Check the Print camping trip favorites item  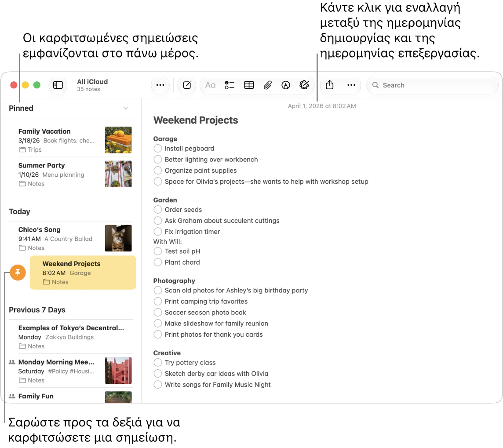(x=158, y=302)
